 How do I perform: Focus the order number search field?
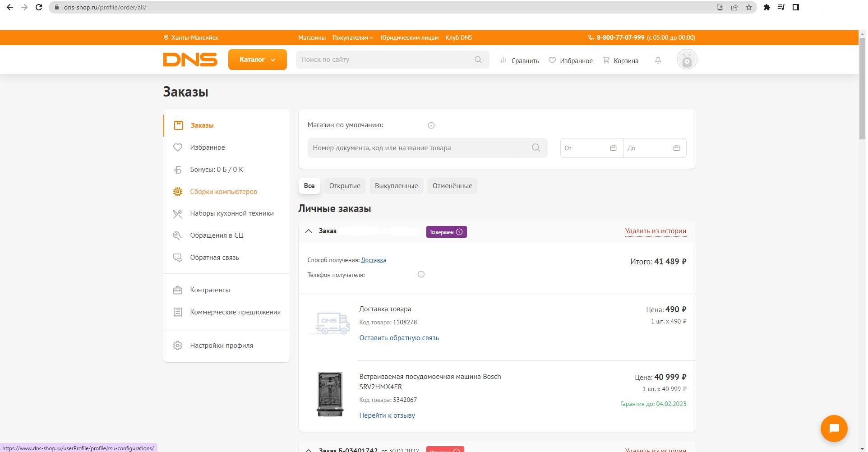click(x=427, y=148)
